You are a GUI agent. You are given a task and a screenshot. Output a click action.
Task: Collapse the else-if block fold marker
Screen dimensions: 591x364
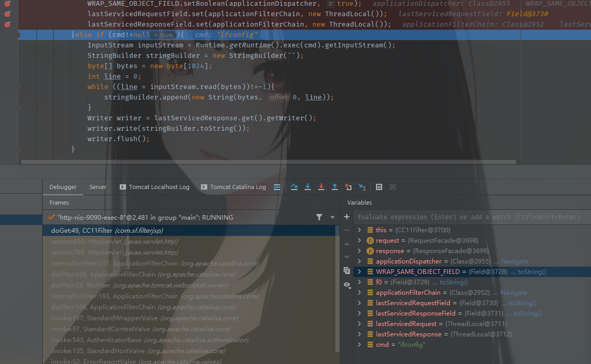[x=18, y=35]
